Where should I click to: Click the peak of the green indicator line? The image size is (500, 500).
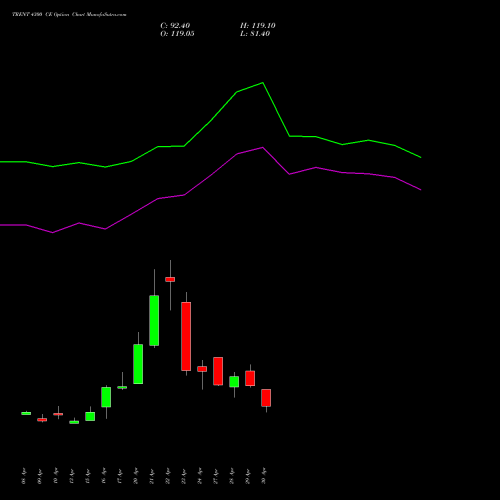(263, 83)
